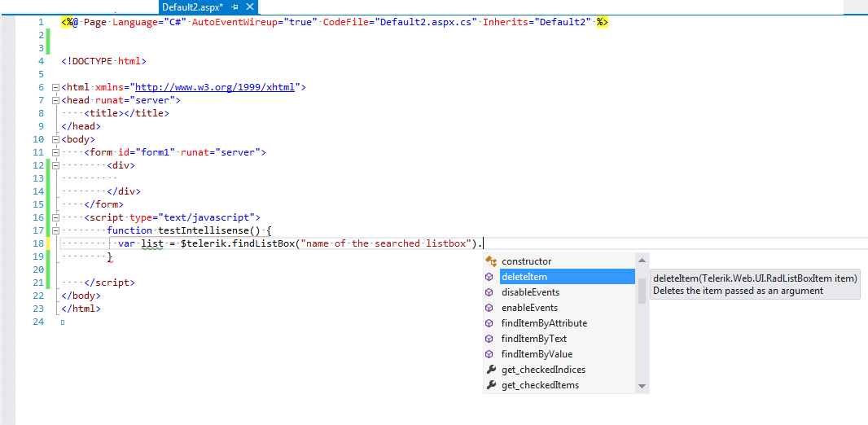Click the get_checkedIndices wrench icon

pyautogui.click(x=490, y=370)
